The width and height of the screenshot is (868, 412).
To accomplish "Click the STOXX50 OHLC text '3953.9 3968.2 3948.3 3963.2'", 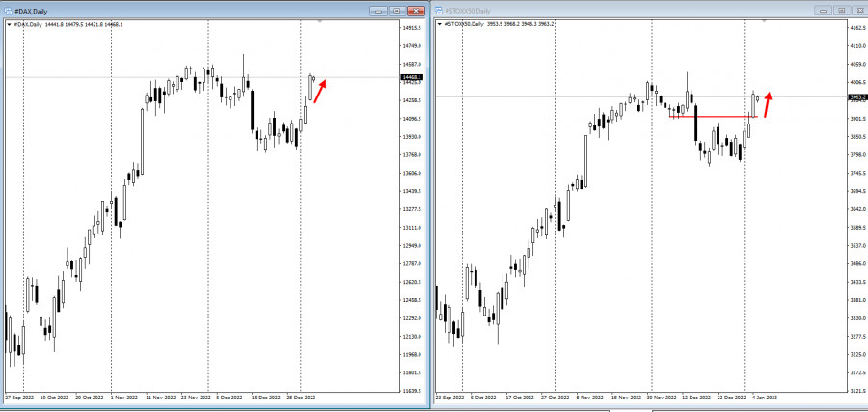I will pos(522,24).
